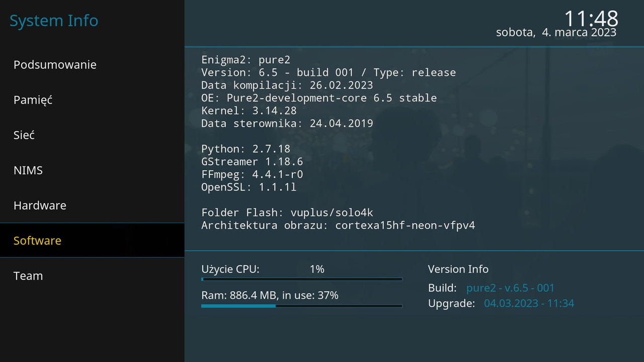The image size is (644, 362).
Task: Click the Użycie CPU label
Action: [x=230, y=269]
